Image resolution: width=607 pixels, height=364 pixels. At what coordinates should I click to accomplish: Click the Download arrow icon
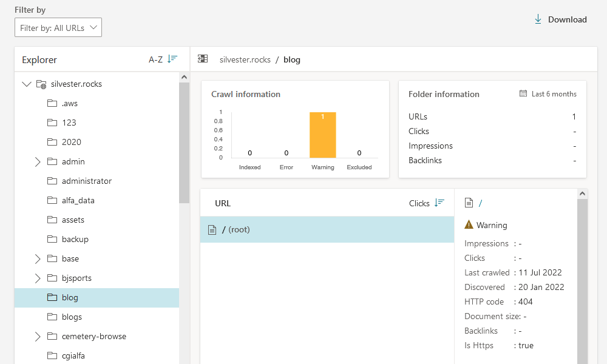coord(538,19)
